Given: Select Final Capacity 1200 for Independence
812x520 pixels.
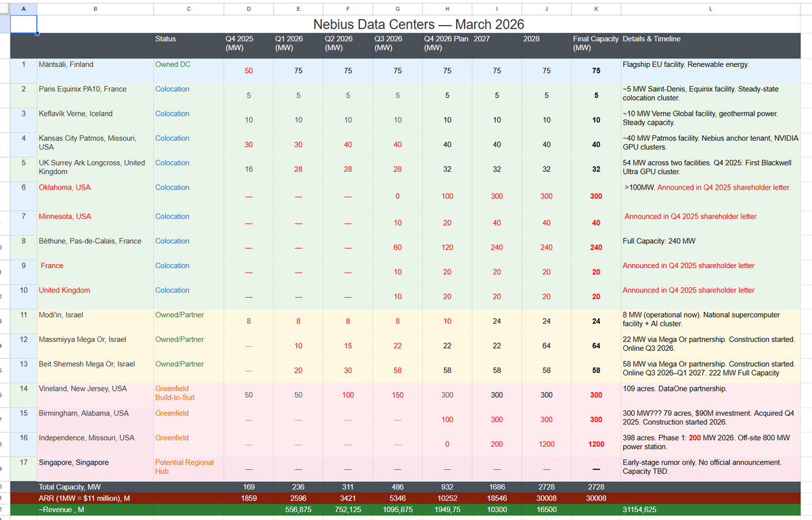Looking at the screenshot, I should [596, 444].
